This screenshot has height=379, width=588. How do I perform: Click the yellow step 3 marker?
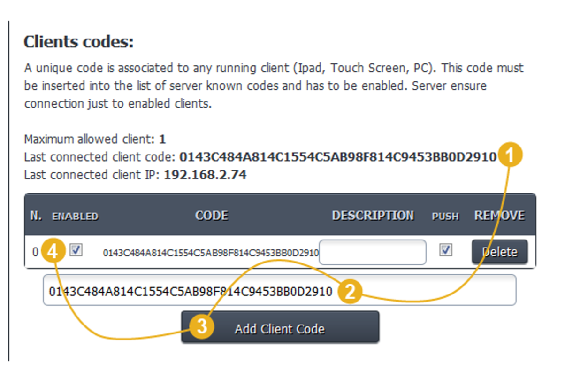pos(202,327)
